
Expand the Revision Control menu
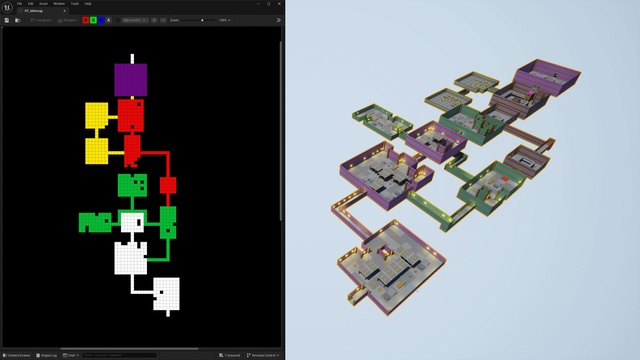click(x=263, y=356)
